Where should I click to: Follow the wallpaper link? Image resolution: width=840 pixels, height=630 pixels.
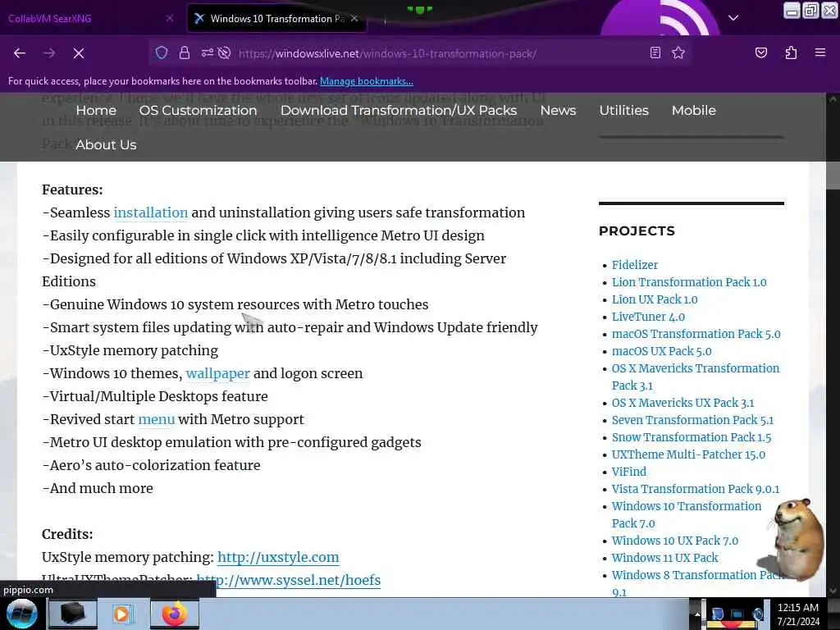pyautogui.click(x=218, y=373)
